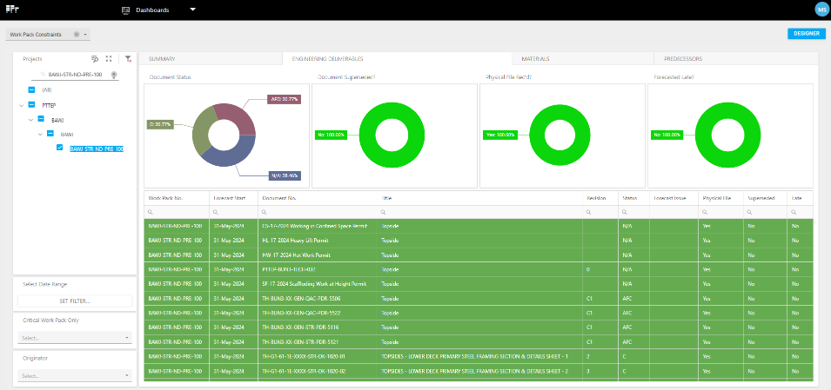Select the highlighted BAWJ-STR-ND-PRE-100 tree item
Image resolution: width=831 pixels, height=390 pixels.
(x=97, y=149)
